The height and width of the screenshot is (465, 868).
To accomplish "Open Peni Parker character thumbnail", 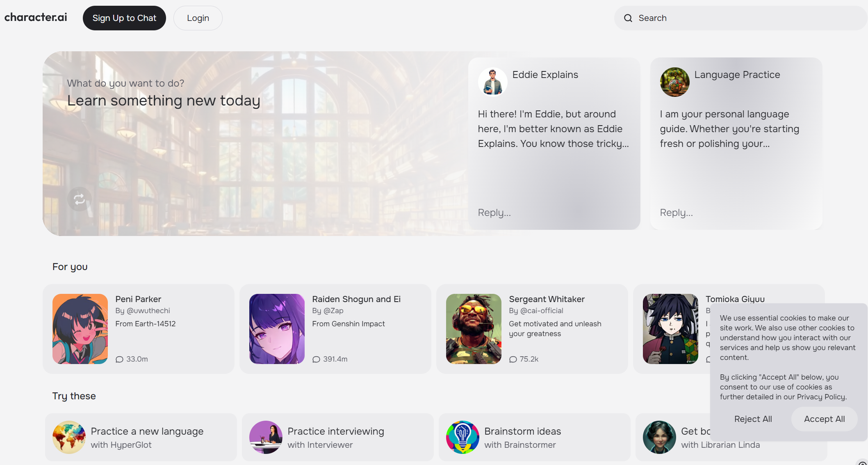I will [x=80, y=329].
